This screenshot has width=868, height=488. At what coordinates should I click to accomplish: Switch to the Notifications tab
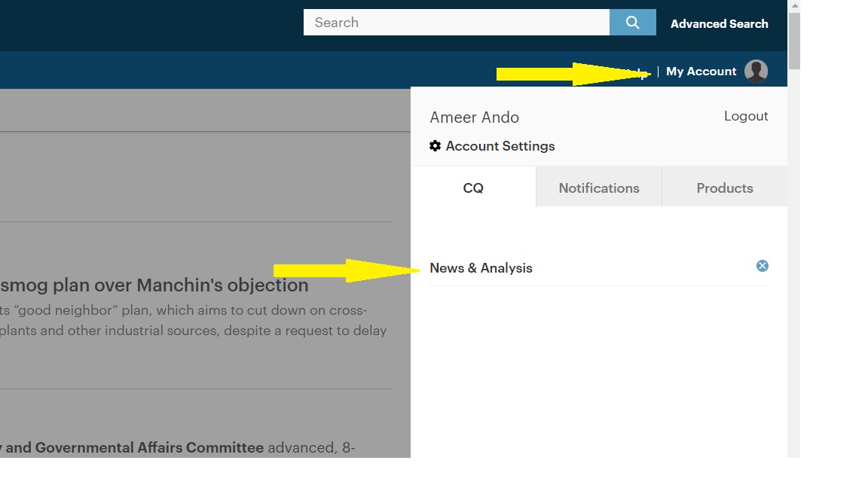tap(599, 188)
